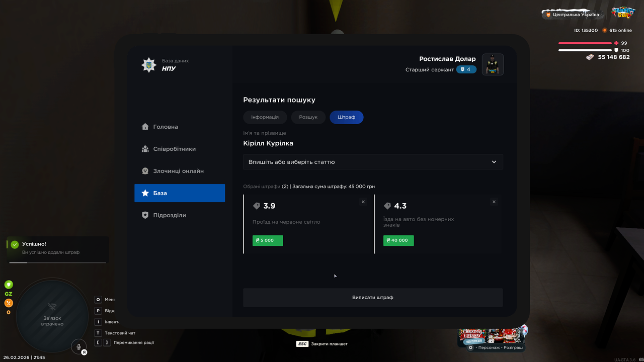Click the Закрити планшет label
Viewport: 644px width, 362px height.
pos(330,344)
